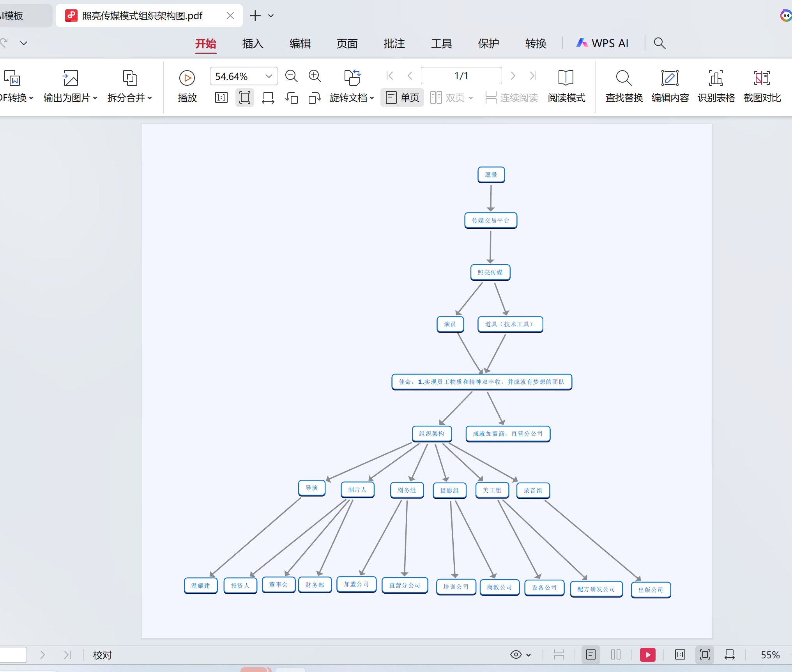This screenshot has width=792, height=672.
Task: Rotate page clockwise icon
Action: pyautogui.click(x=315, y=97)
